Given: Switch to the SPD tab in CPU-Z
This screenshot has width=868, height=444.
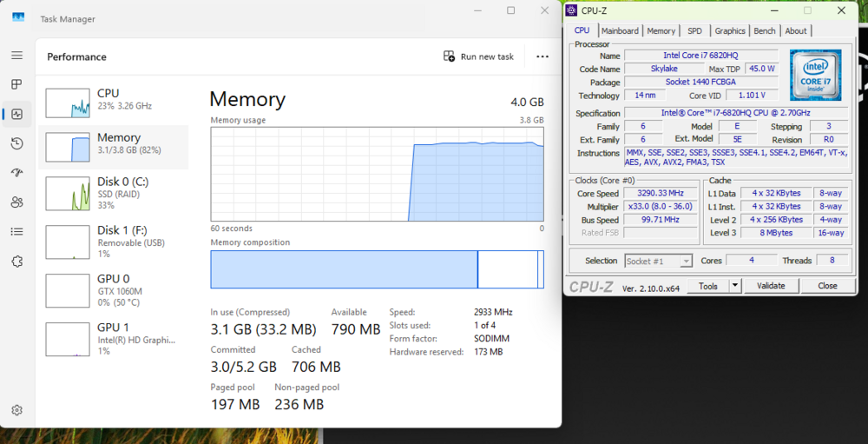Looking at the screenshot, I should coord(694,30).
